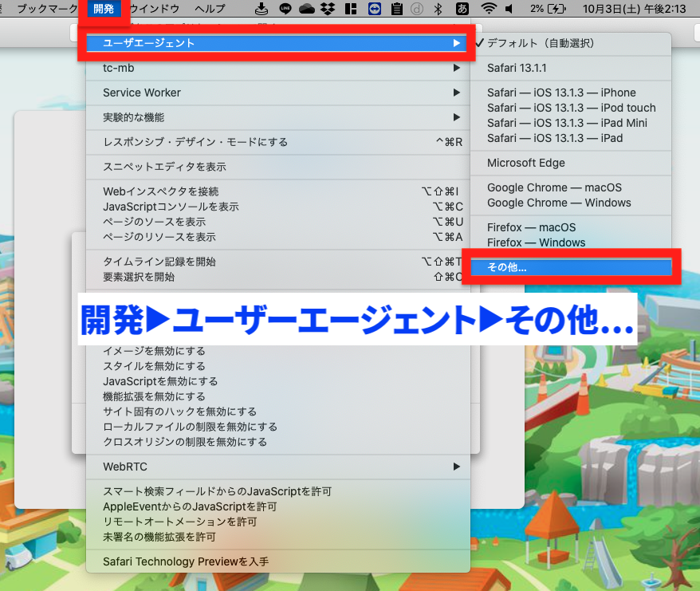
Task: Open the ヘルプ menu
Action: [x=210, y=9]
